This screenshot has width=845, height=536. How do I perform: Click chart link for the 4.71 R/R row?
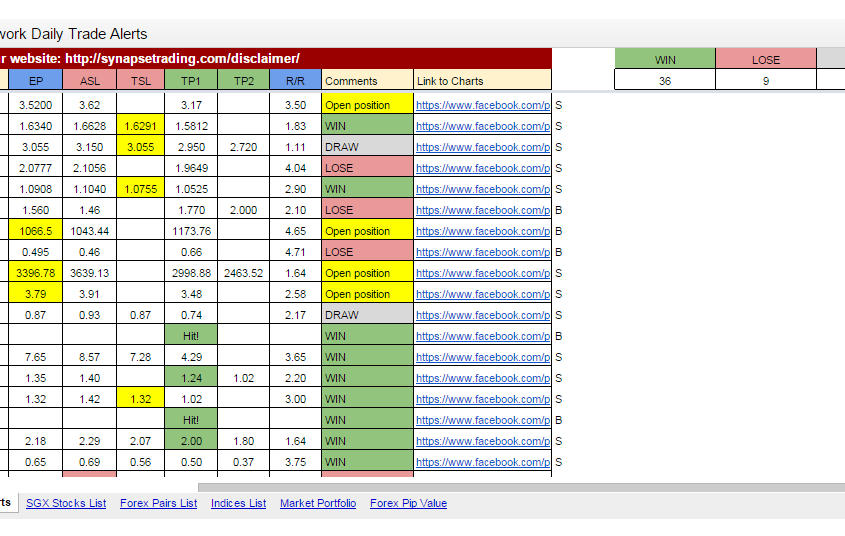pyautogui.click(x=482, y=252)
